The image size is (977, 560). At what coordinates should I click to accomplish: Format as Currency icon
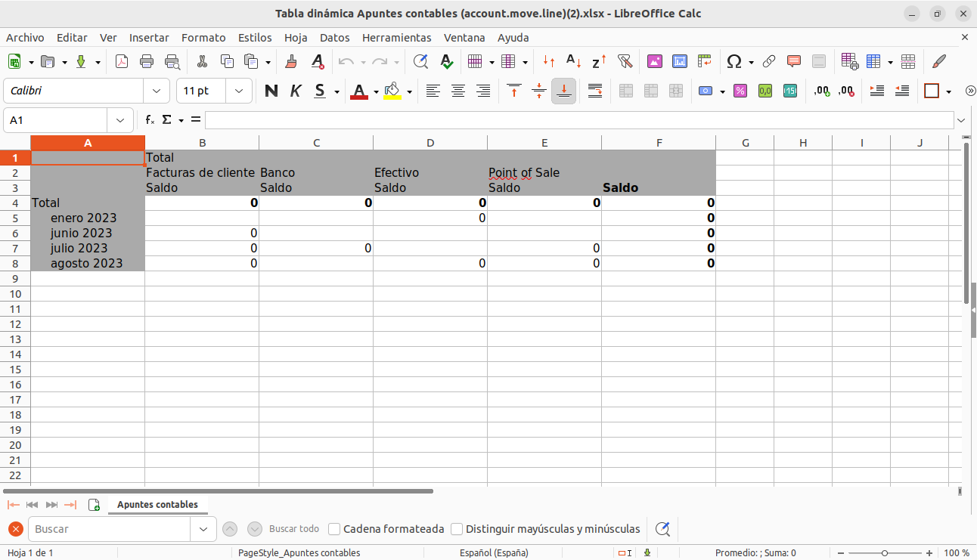706,91
